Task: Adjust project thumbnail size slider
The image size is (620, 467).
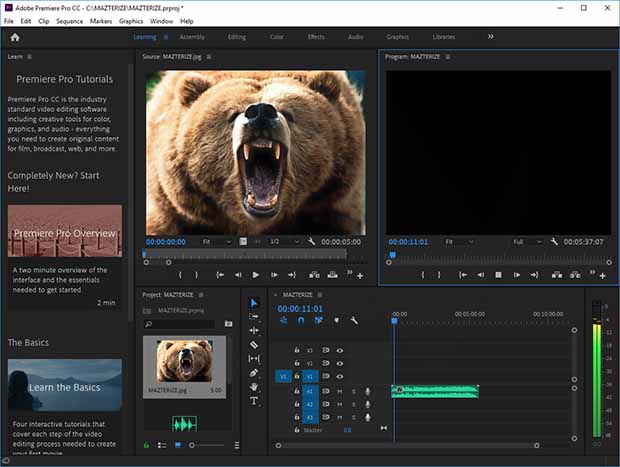Action: tap(206, 446)
